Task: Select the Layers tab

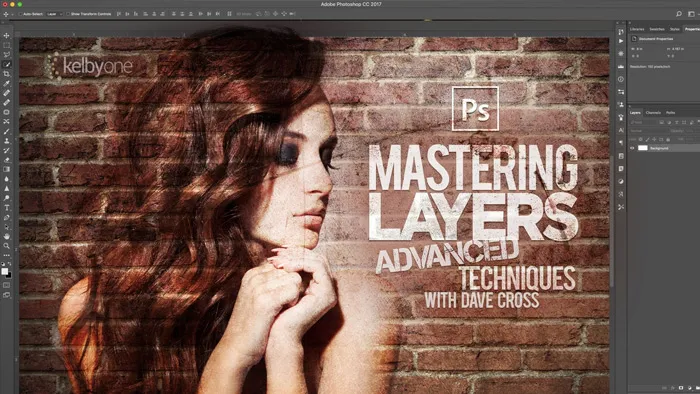Action: (x=635, y=112)
